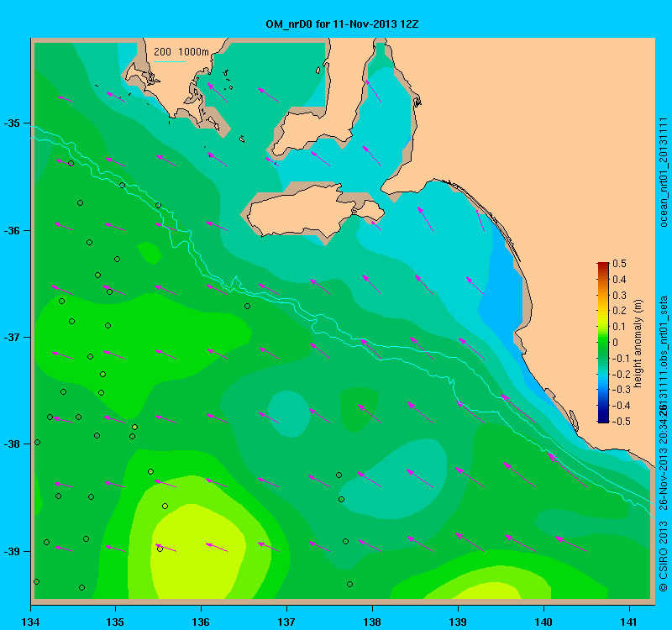Click the '-35' latitude axis label
Viewport: 672px width, 630px height.
[12, 123]
